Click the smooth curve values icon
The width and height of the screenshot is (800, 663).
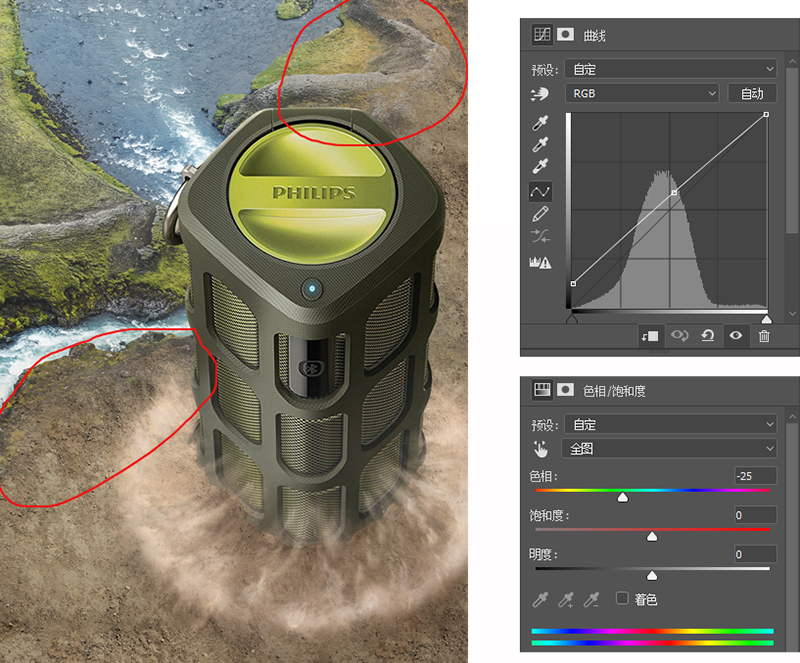tap(540, 236)
